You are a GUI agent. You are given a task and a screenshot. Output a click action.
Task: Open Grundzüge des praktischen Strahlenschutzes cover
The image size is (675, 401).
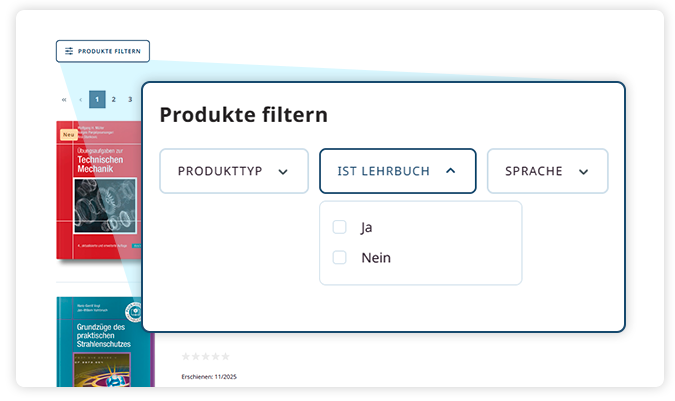[x=100, y=342]
